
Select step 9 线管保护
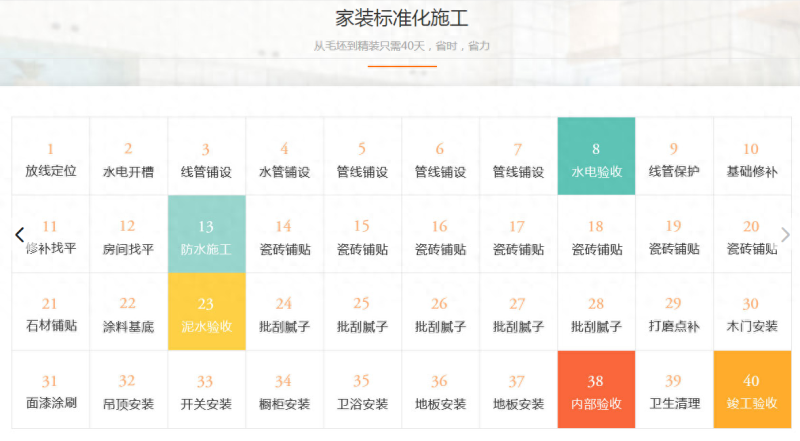pyautogui.click(x=674, y=157)
